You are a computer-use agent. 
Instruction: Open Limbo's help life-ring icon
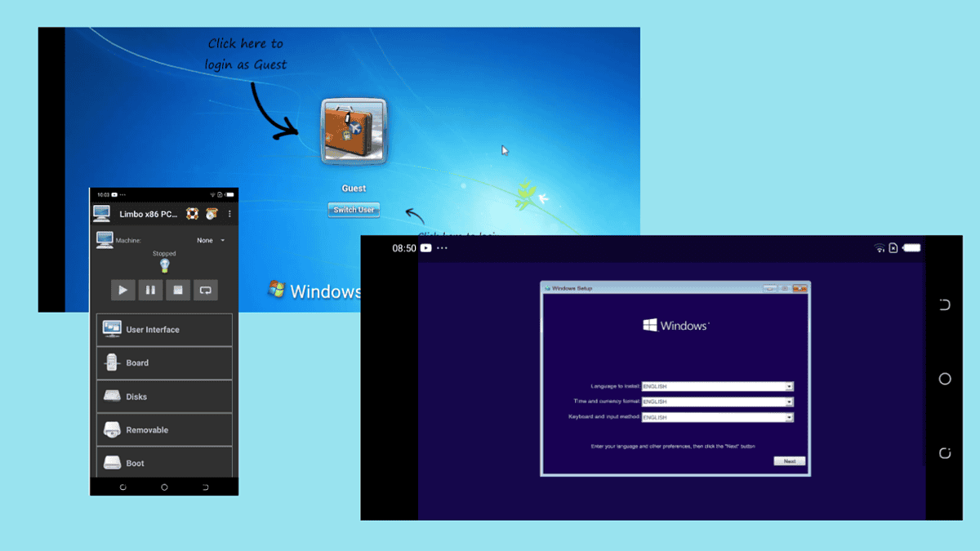click(194, 212)
